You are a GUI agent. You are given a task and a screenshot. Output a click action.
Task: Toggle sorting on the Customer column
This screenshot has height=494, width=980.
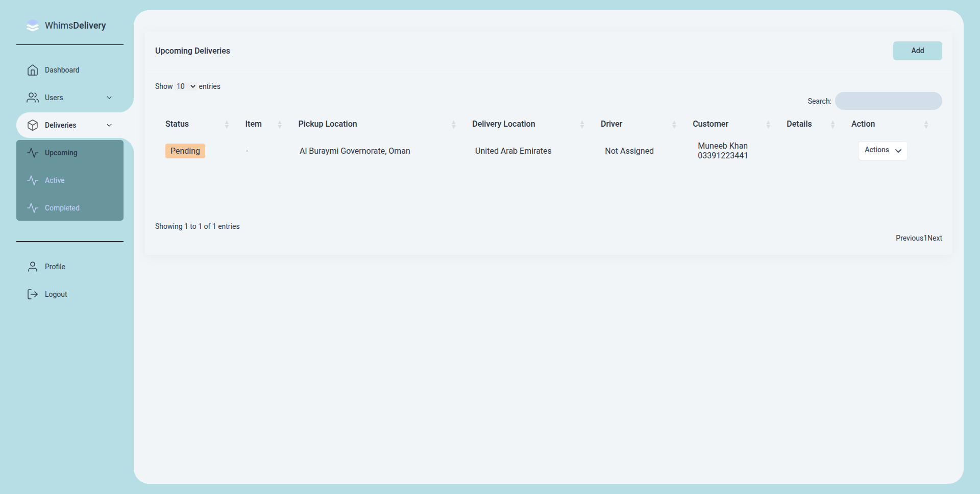768,124
